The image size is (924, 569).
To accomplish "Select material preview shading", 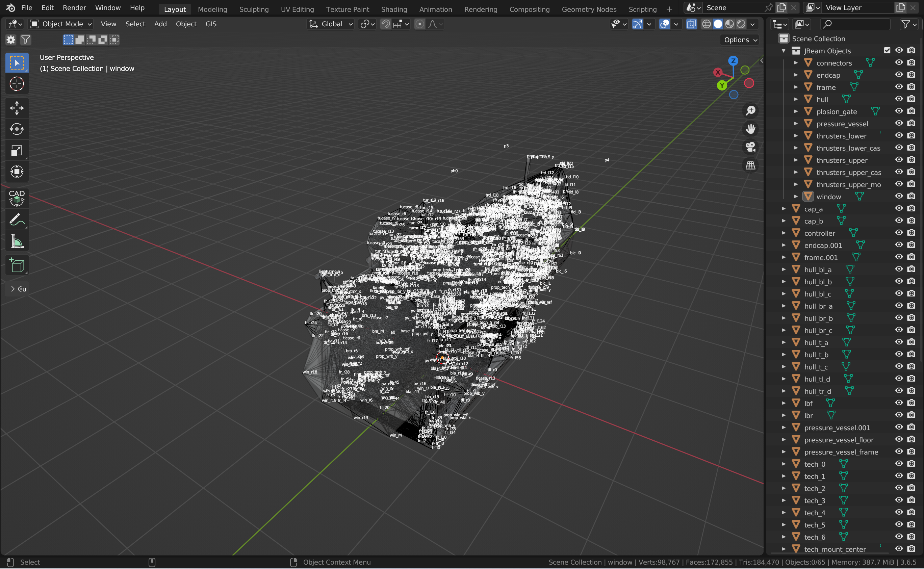I will coord(729,24).
